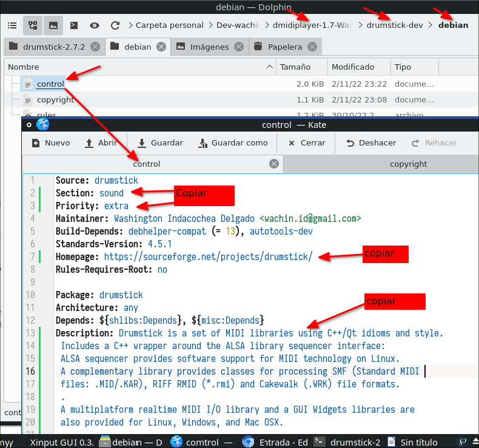
Task: Switch to copyright tab in Kate
Action: (x=409, y=164)
